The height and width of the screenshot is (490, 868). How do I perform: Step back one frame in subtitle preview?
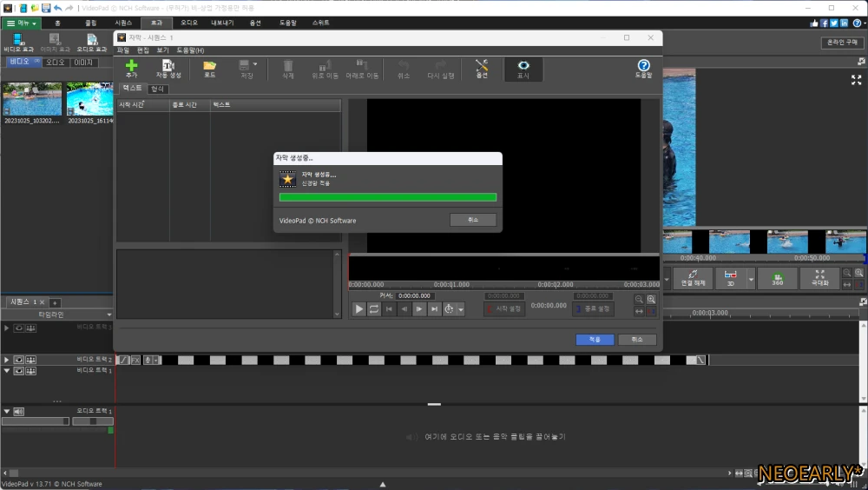[404, 308]
